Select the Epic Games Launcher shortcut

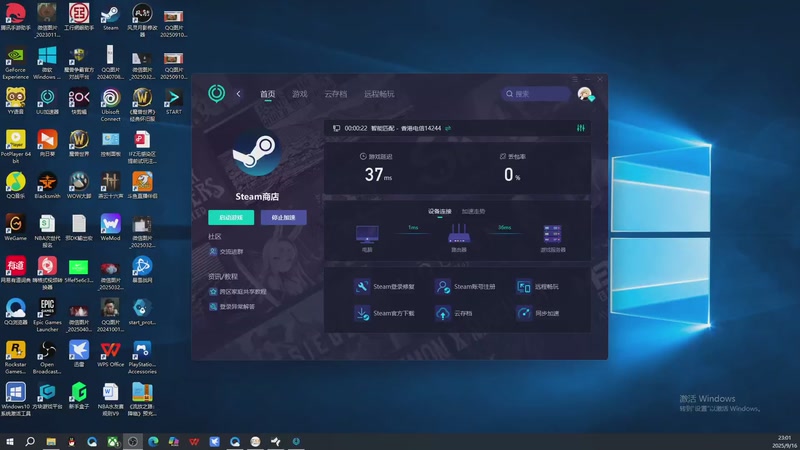(47, 315)
